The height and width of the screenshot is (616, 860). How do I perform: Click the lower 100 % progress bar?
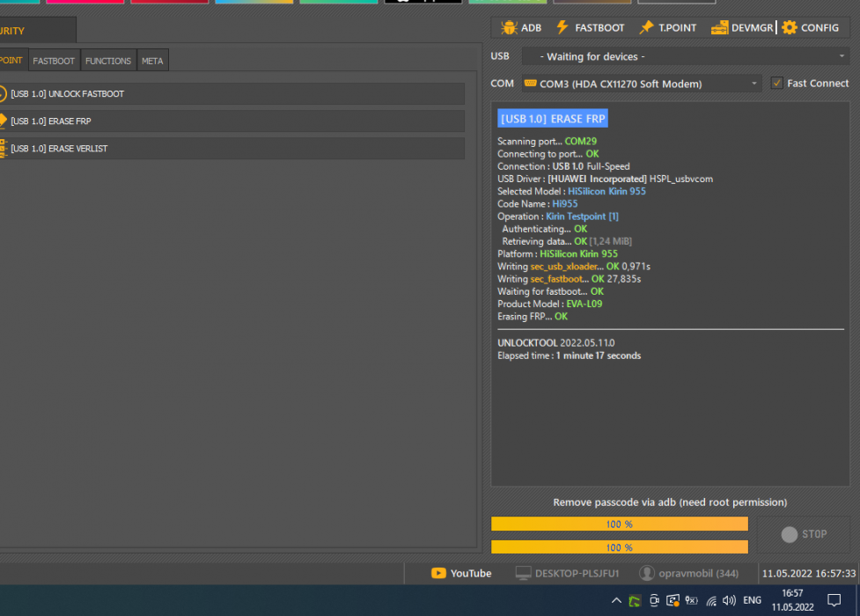pyautogui.click(x=619, y=546)
